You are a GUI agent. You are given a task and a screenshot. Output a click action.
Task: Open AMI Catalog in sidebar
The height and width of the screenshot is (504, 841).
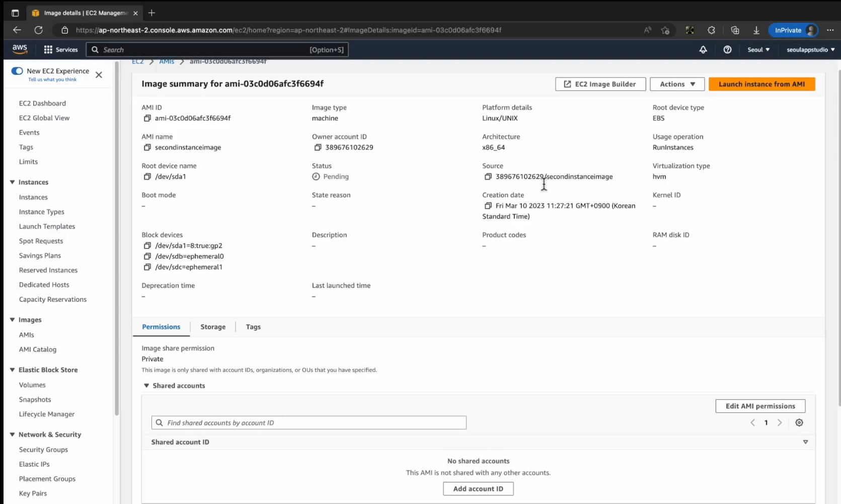point(38,350)
